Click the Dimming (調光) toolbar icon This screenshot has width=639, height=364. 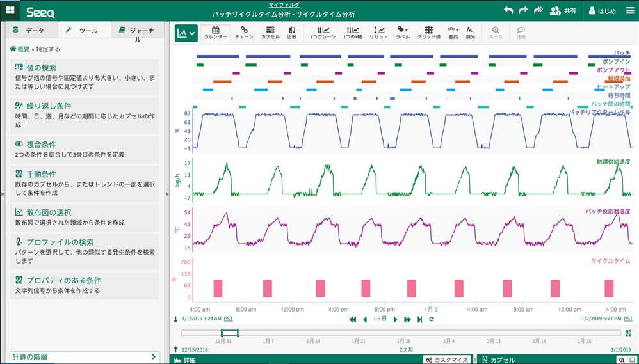pyautogui.click(x=471, y=33)
